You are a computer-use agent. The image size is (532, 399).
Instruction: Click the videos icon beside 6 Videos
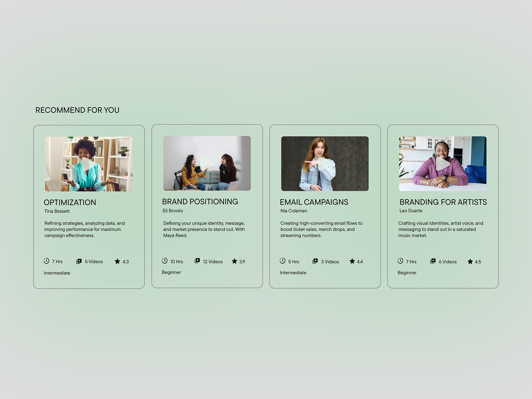(433, 261)
